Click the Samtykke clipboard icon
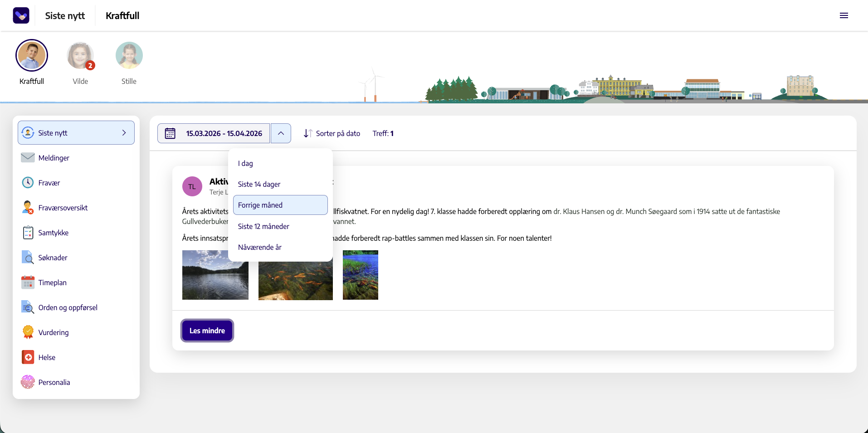Image resolution: width=868 pixels, height=433 pixels. point(28,232)
